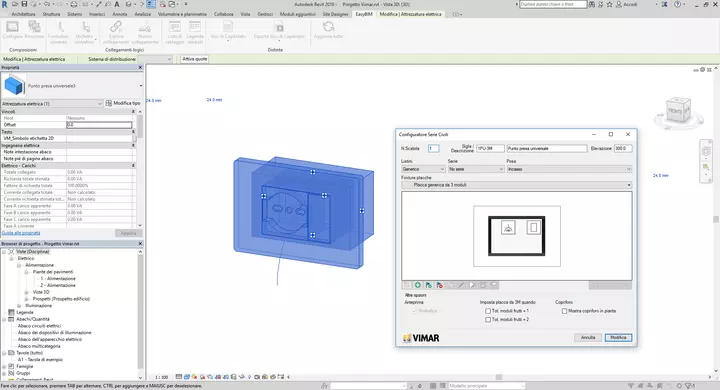720x390 pixels.
Task: Expand the Famiglie tree node
Action: 4,367
